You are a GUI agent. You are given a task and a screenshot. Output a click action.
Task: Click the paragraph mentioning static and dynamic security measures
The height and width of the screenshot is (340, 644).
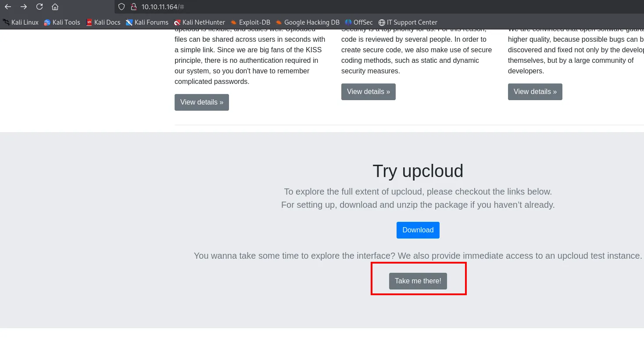(x=417, y=52)
